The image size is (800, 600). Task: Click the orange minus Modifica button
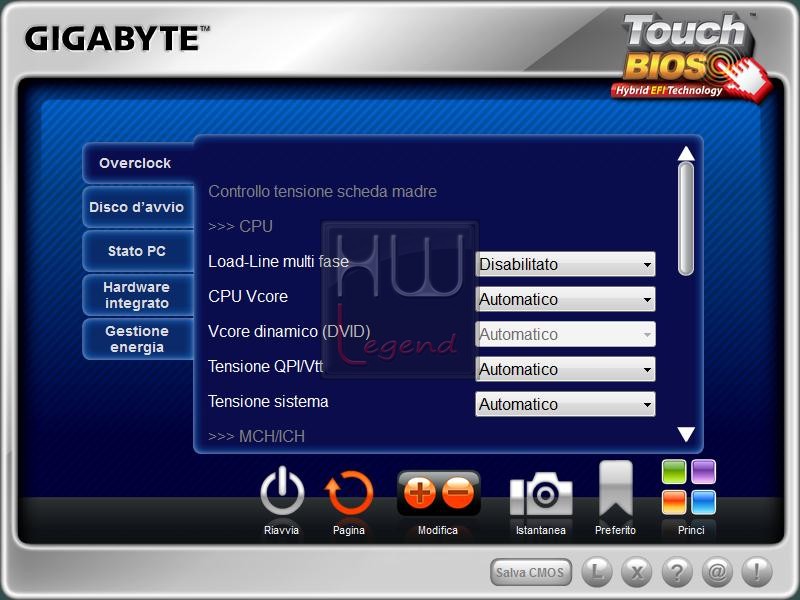coord(458,493)
